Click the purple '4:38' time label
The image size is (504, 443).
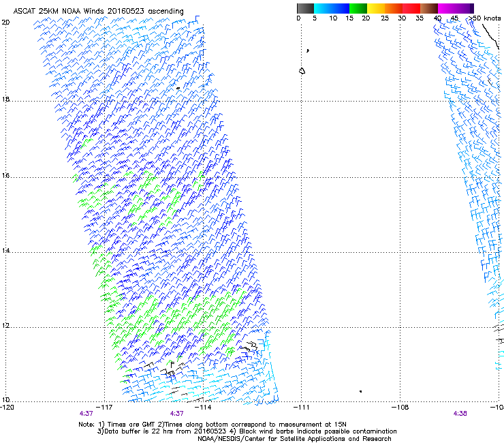point(460,414)
